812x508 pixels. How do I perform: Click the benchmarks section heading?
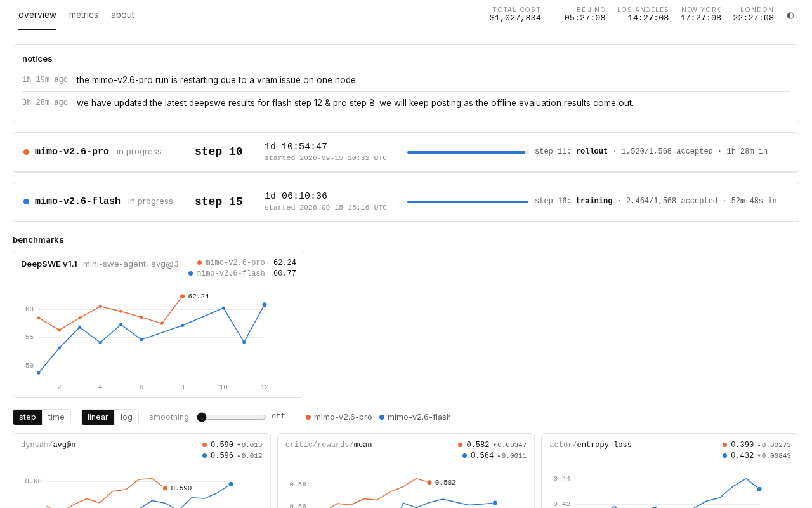[38, 240]
